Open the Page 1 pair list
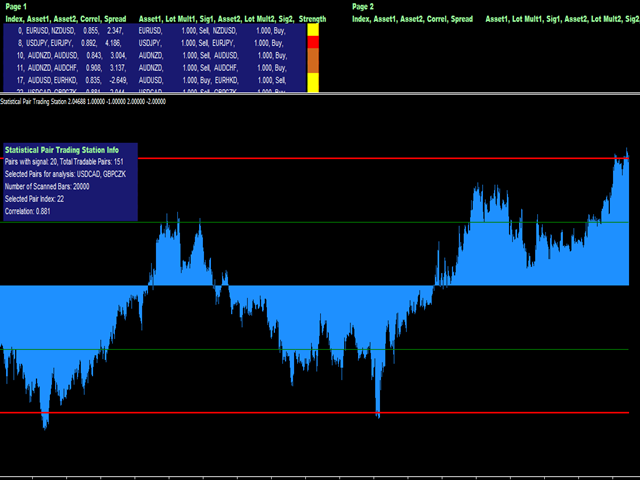640x480 pixels. (x=19, y=6)
